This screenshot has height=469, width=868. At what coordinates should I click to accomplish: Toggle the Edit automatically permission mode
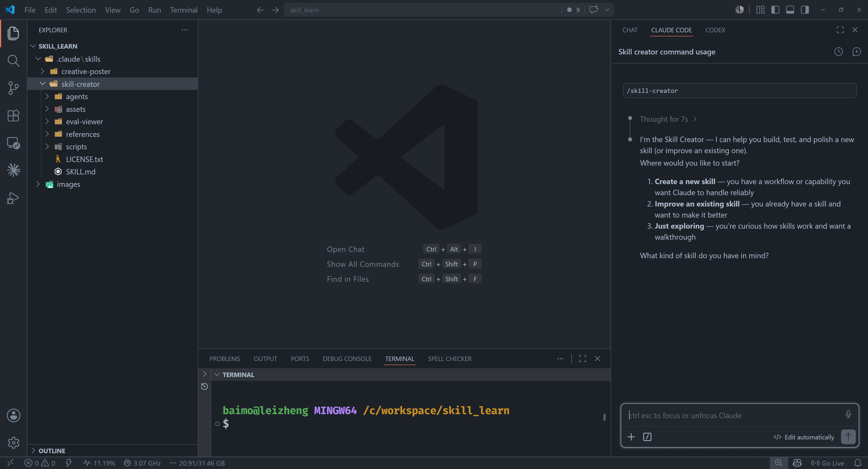804,437
